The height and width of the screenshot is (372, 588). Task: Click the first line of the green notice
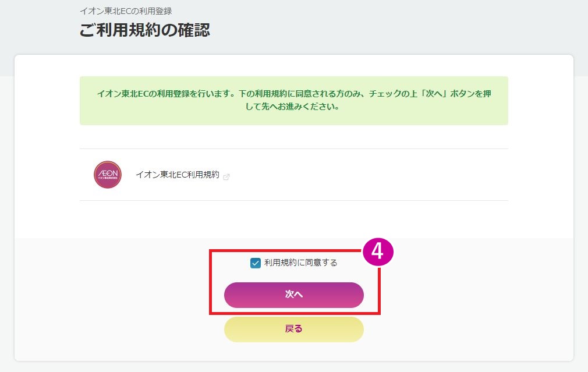pyautogui.click(x=293, y=93)
